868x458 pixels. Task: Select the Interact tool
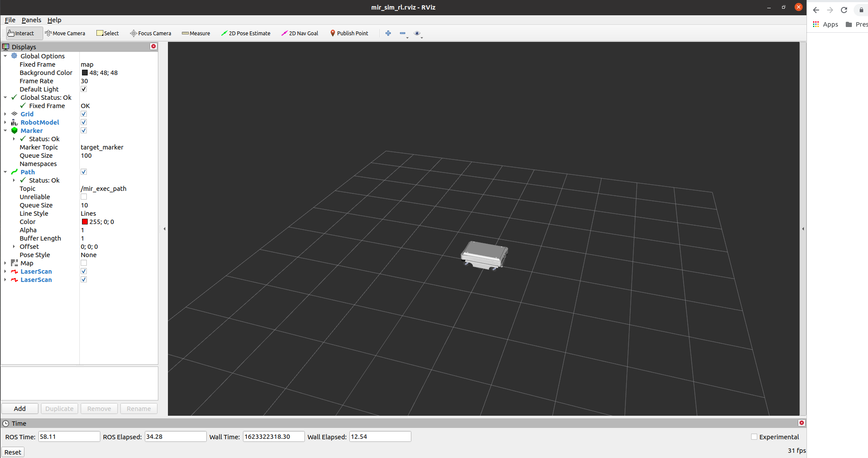(x=24, y=33)
